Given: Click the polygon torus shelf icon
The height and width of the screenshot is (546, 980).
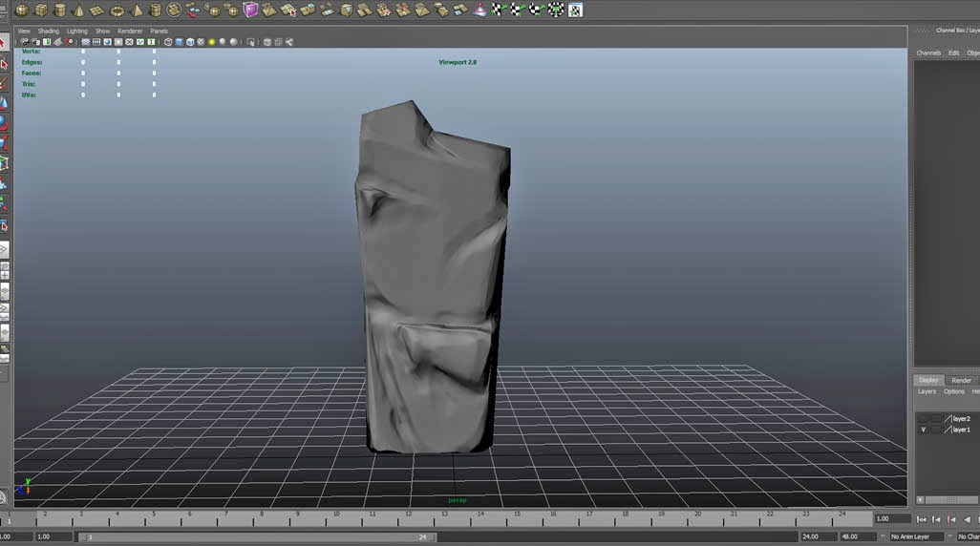Looking at the screenshot, I should point(117,10).
